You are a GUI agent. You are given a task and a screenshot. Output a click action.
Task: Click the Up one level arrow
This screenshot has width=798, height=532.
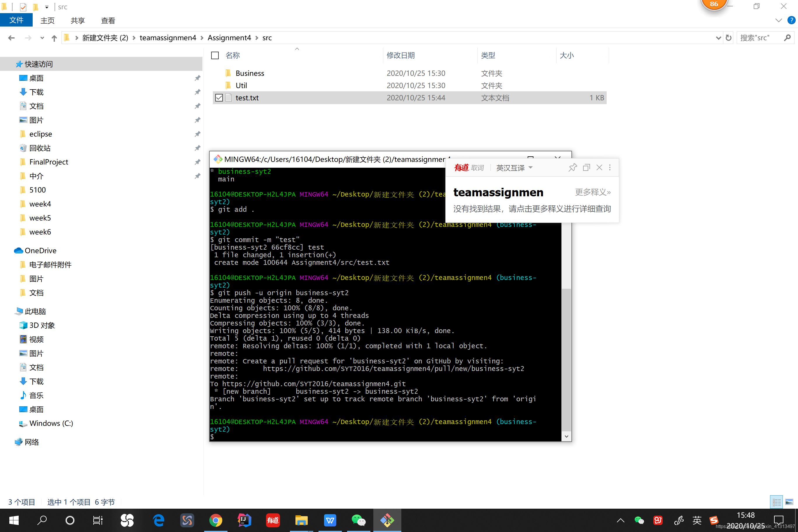54,38
